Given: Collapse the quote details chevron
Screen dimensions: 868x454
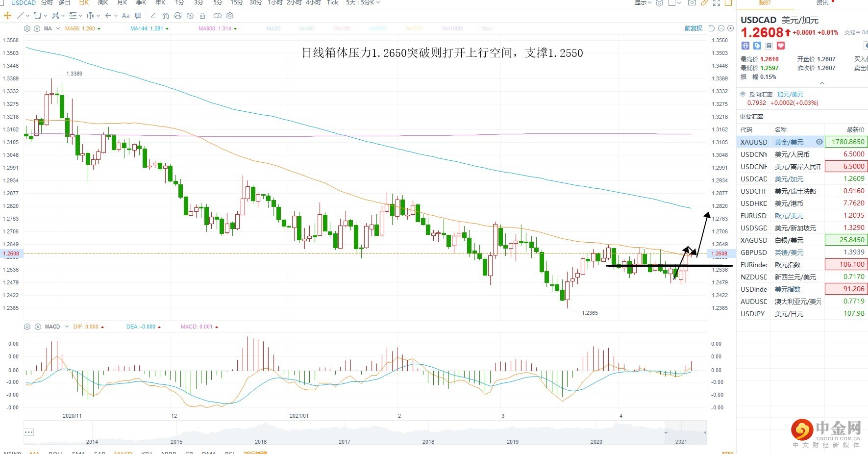Looking at the screenshot, I should (822, 83).
